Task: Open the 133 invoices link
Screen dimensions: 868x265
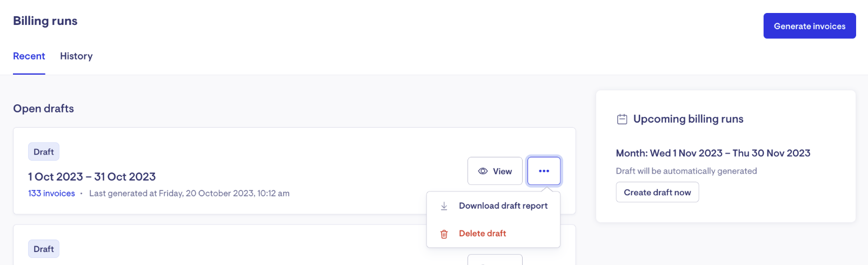Action: point(51,194)
